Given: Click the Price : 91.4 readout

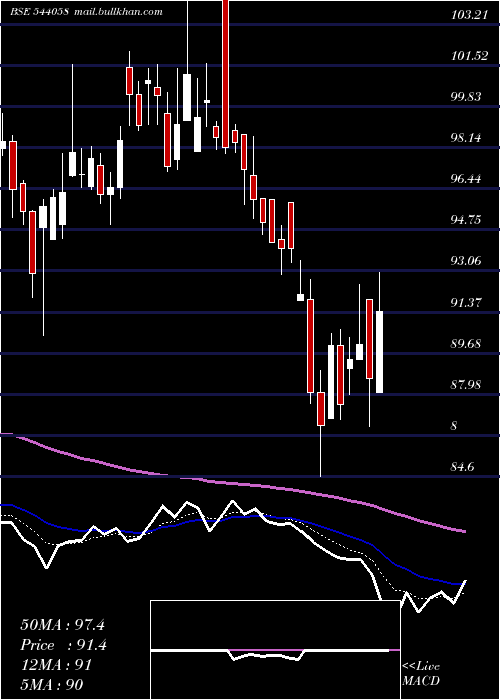Looking at the screenshot, I should (63, 645).
